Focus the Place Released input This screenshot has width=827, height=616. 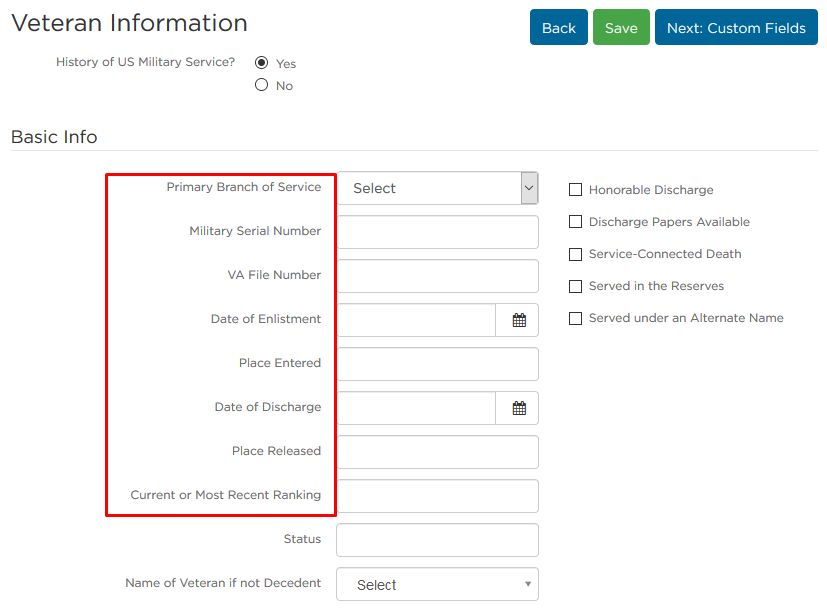coord(438,452)
